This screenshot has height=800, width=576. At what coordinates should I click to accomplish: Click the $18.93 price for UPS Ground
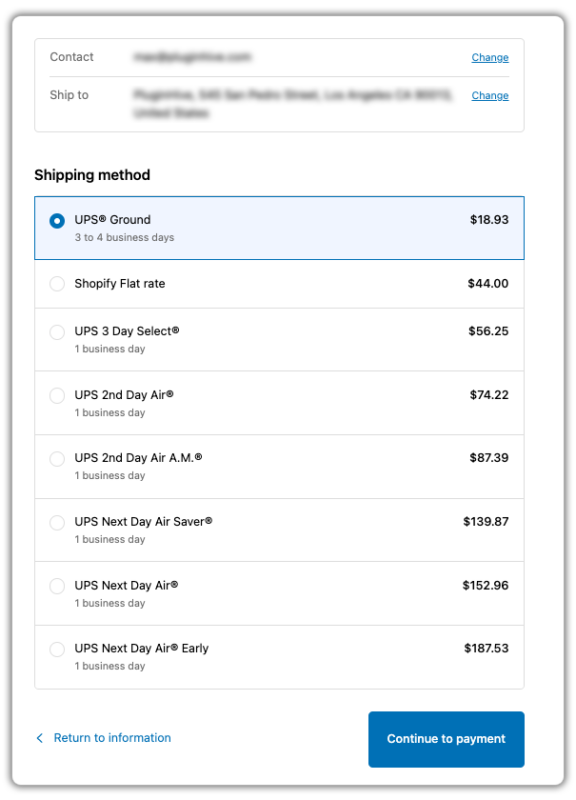pos(489,220)
